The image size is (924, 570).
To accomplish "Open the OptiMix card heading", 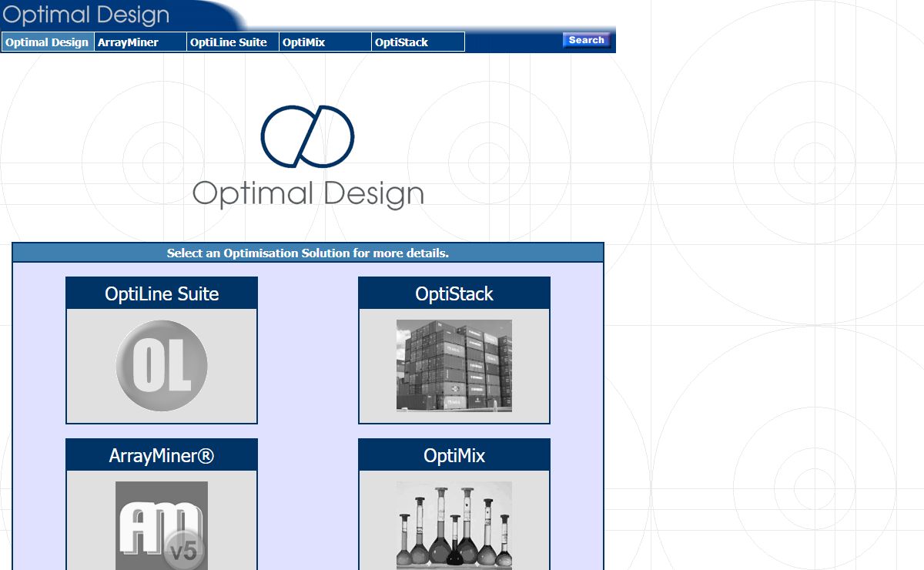I will click(x=454, y=455).
